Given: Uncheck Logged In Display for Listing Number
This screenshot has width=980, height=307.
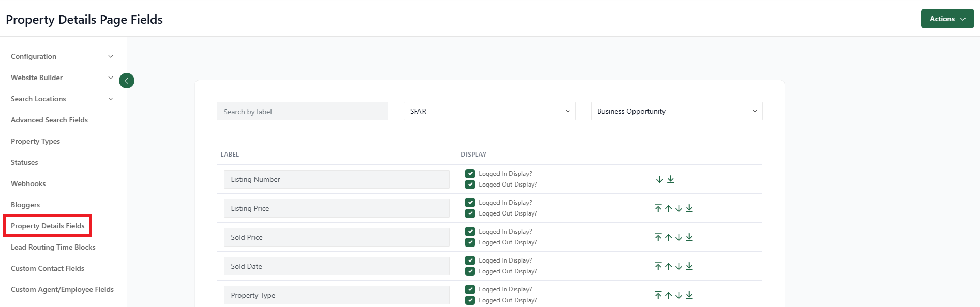Looking at the screenshot, I should click(470, 174).
